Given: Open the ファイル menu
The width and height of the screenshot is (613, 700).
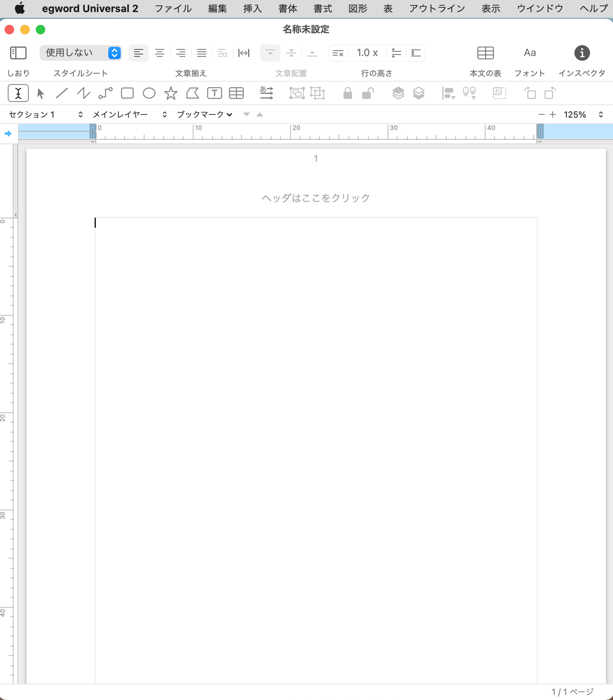Looking at the screenshot, I should (x=173, y=9).
